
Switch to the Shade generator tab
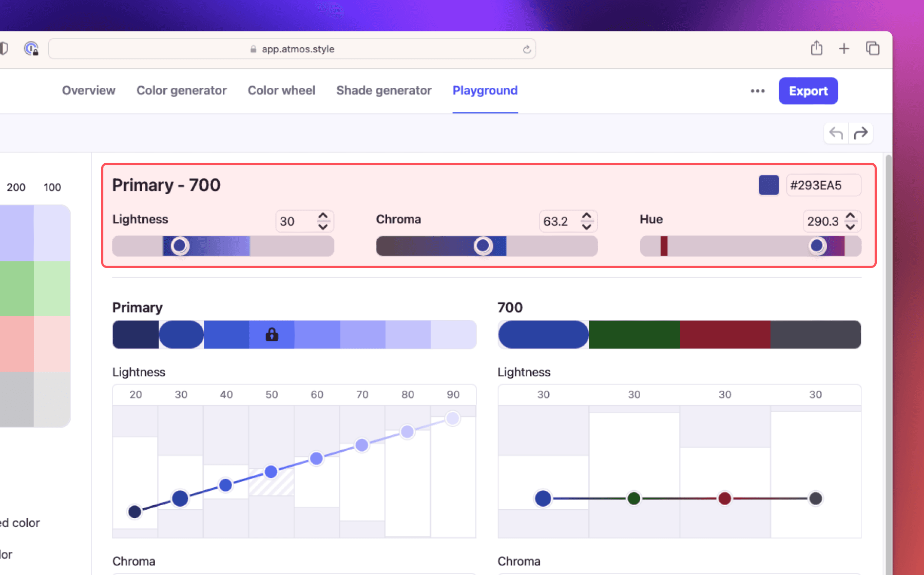(x=383, y=90)
